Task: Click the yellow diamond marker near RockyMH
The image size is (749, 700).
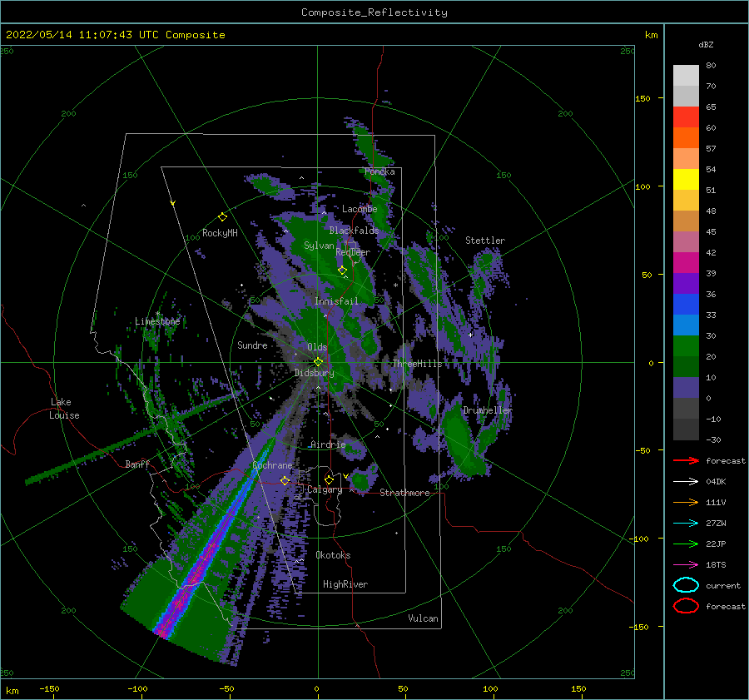Action: click(x=222, y=217)
